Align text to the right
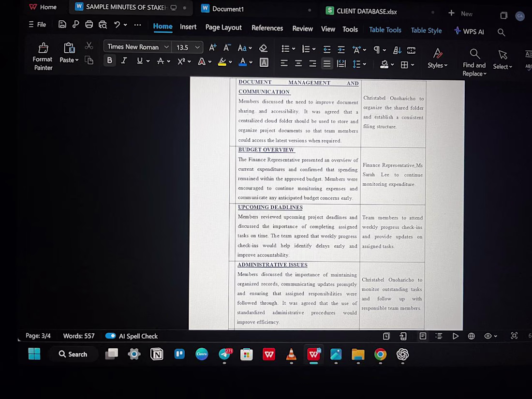 312,63
